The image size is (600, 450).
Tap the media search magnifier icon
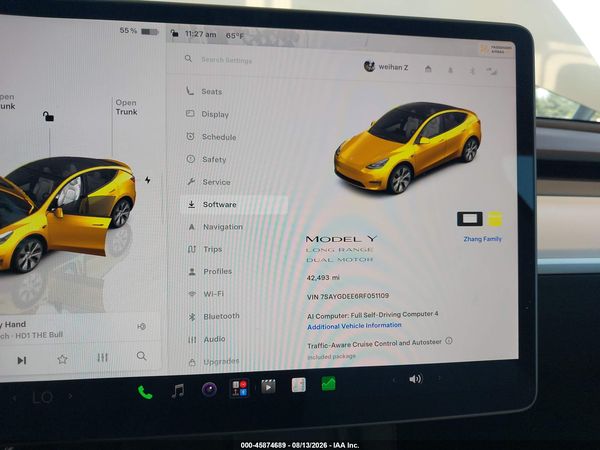click(x=142, y=356)
